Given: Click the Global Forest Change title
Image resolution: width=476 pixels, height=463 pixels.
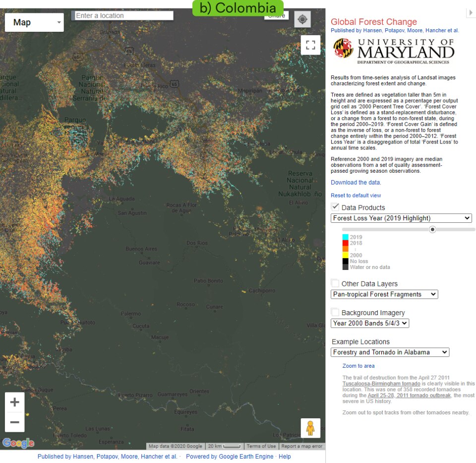Looking at the screenshot, I should (x=374, y=21).
